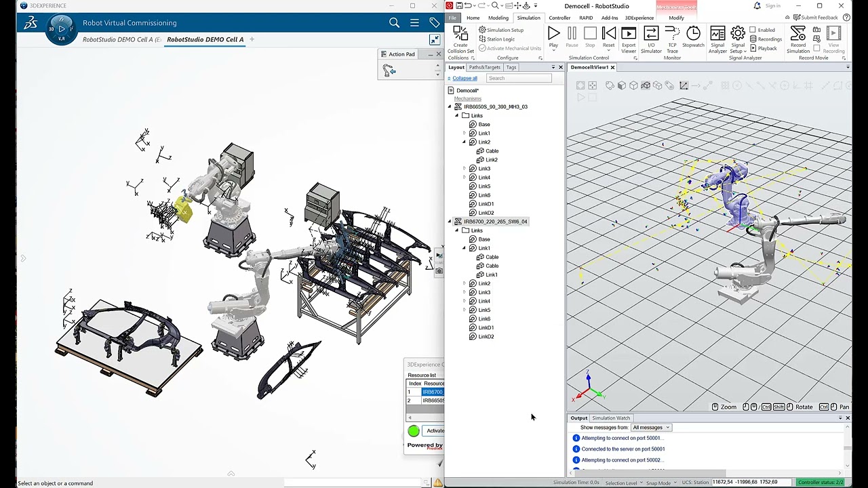Switch to the RAPID ribbon tab

click(x=586, y=18)
